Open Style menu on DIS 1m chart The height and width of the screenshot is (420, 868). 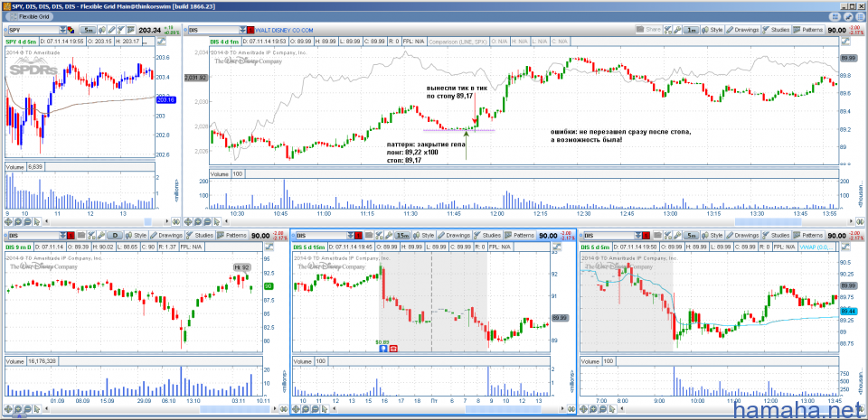point(712,30)
